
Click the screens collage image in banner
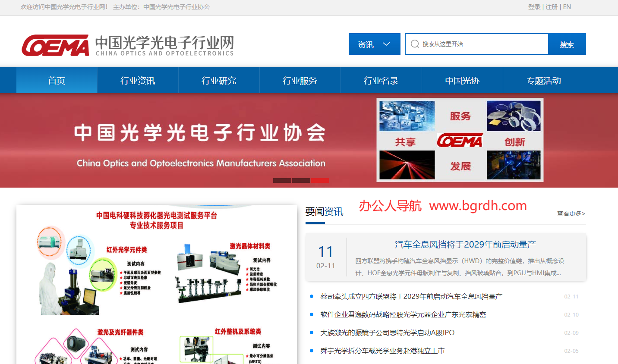click(x=407, y=116)
